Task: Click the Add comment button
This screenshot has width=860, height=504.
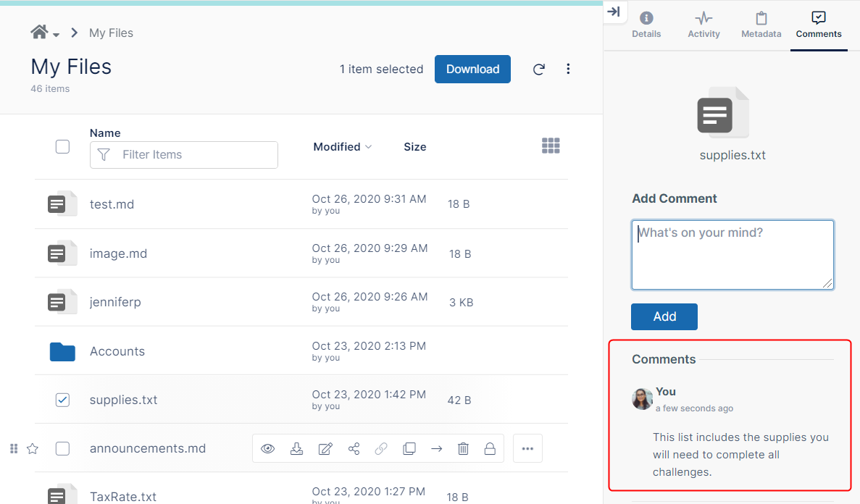Action: tap(664, 316)
